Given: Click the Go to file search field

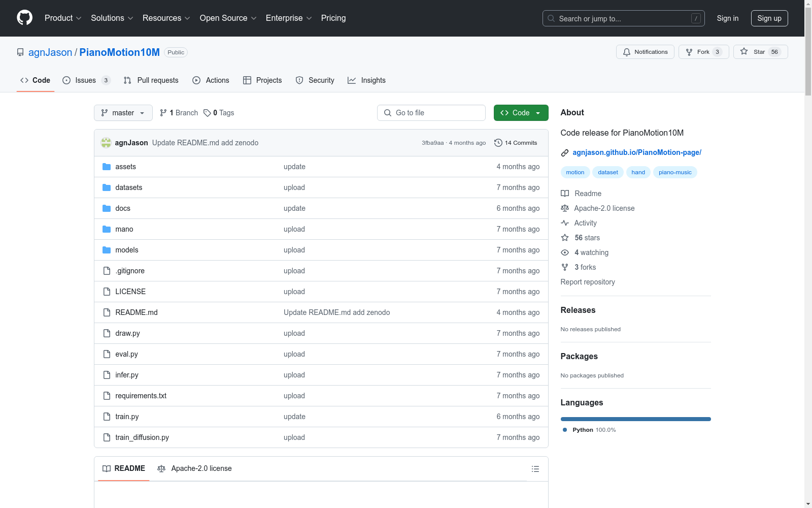Looking at the screenshot, I should pyautogui.click(x=431, y=113).
